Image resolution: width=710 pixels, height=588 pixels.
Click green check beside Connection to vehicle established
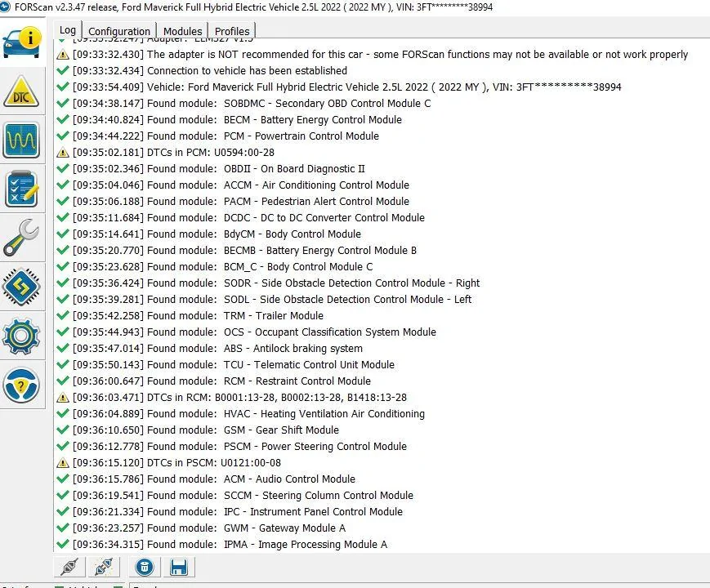pos(62,70)
